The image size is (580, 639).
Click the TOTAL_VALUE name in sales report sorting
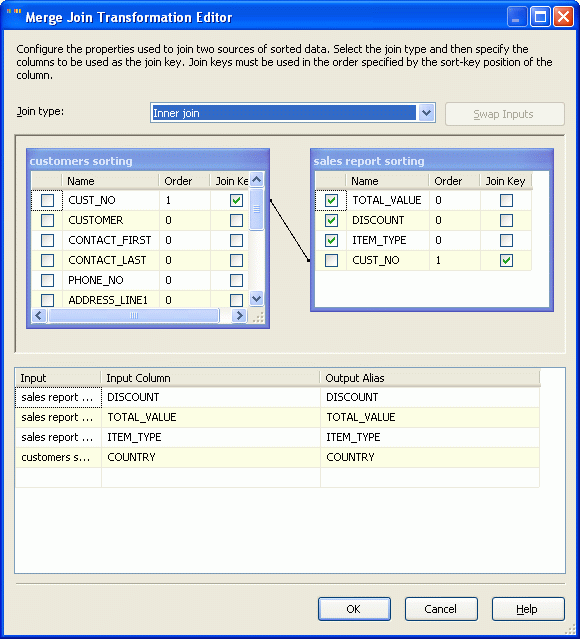pos(387,200)
